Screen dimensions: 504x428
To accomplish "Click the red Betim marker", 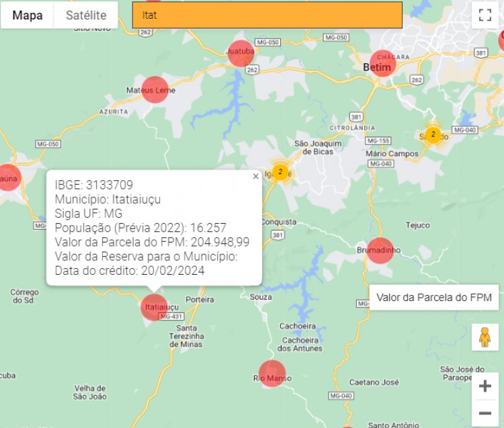I will tap(382, 63).
